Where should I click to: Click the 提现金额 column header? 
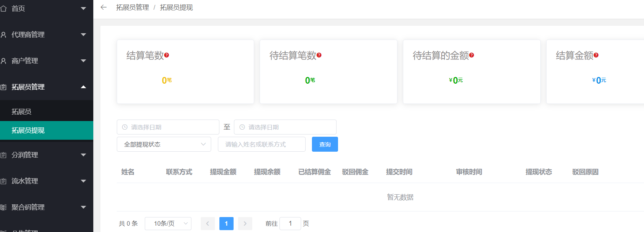tap(223, 172)
